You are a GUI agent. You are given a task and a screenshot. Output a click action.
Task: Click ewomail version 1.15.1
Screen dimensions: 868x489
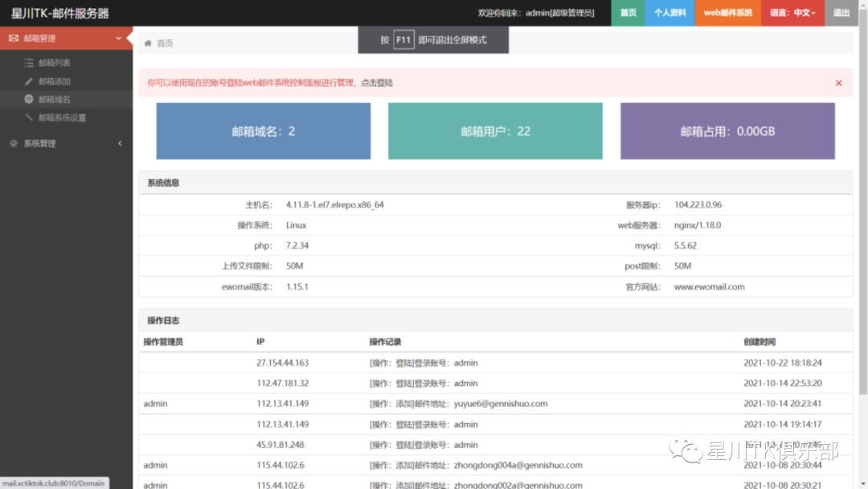point(297,287)
